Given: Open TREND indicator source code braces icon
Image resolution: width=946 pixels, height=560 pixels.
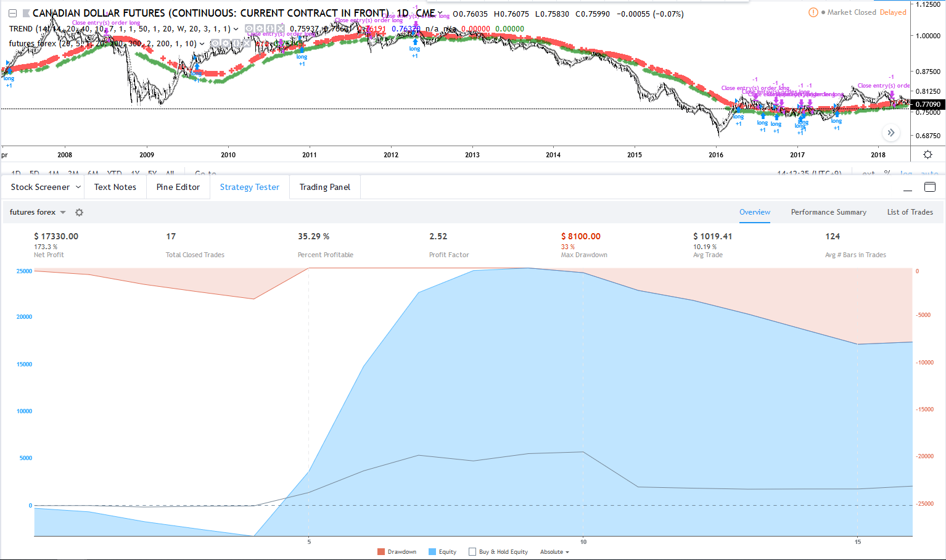Looking at the screenshot, I should [x=270, y=29].
